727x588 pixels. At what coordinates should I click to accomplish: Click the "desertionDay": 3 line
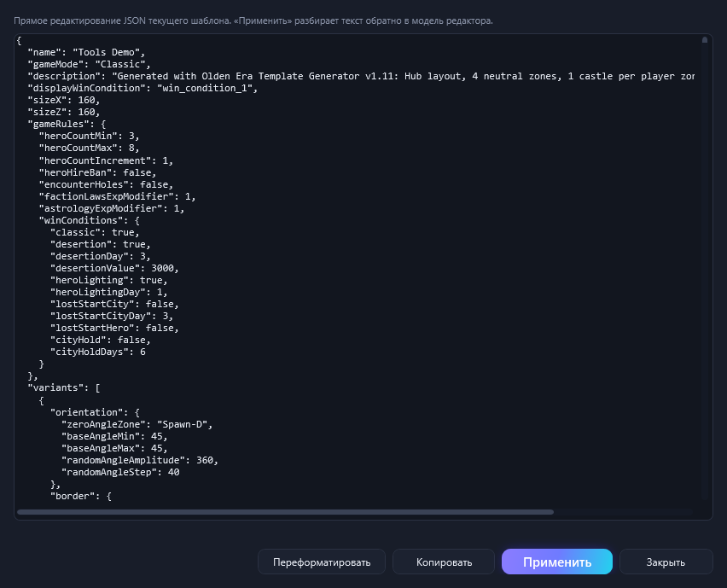tap(100, 256)
